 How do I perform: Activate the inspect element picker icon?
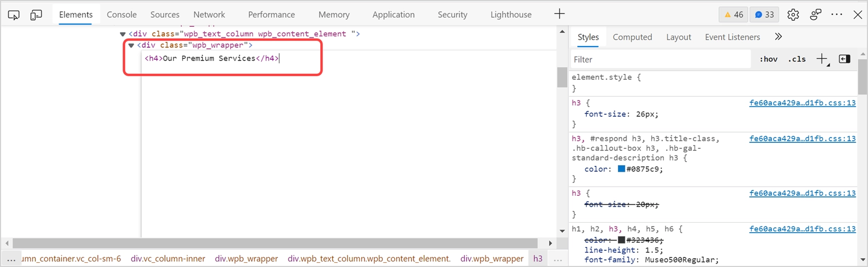(x=14, y=15)
